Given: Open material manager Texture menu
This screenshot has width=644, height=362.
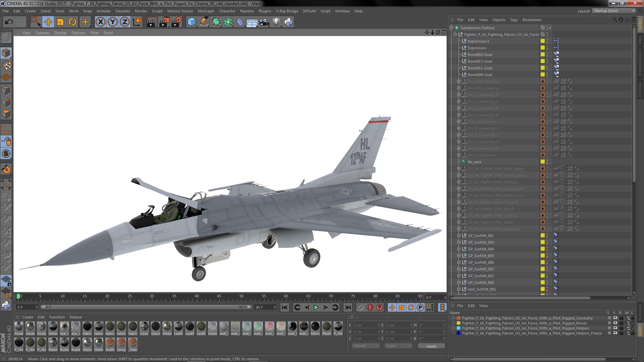Looking at the screenshot, I should point(75,317).
